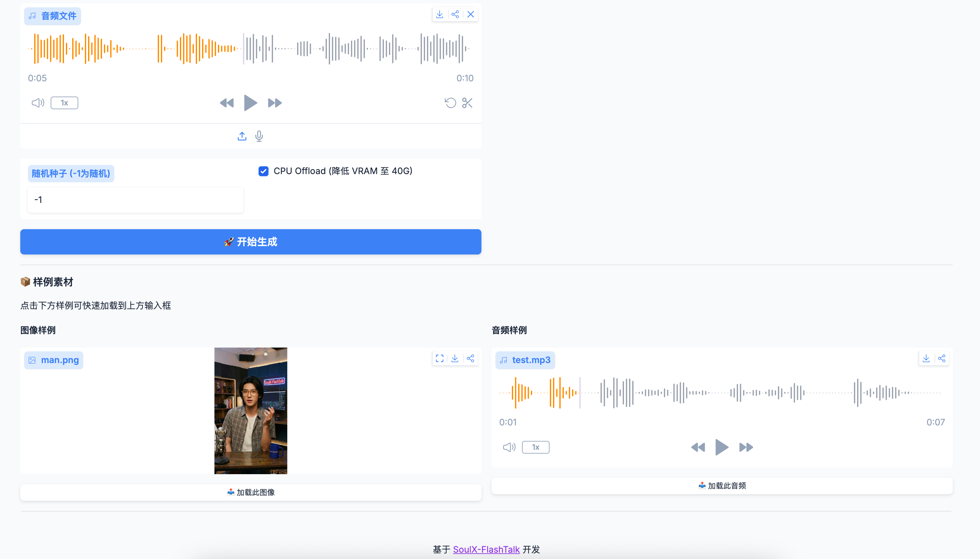This screenshot has height=559, width=980.
Task: Click the random seed input field
Action: point(135,200)
